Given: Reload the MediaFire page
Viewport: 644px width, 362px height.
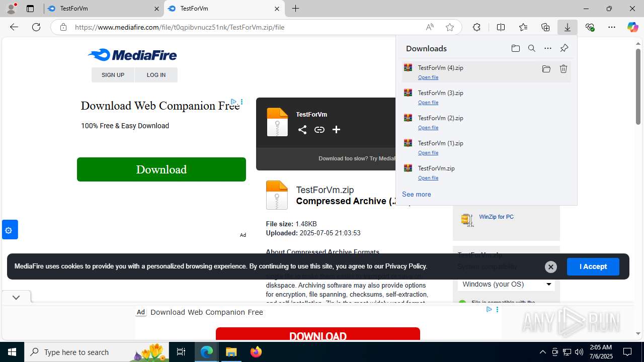Looking at the screenshot, I should pos(36,27).
